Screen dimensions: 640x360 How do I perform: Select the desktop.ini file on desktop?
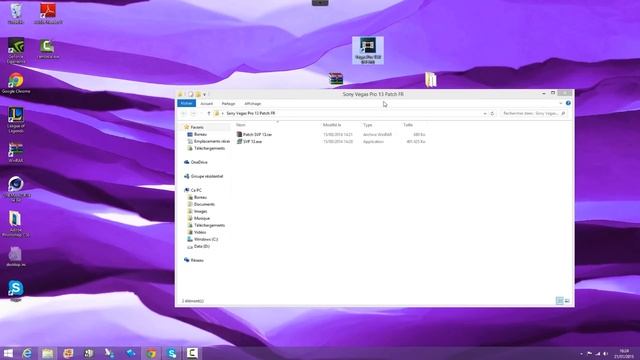16,257
